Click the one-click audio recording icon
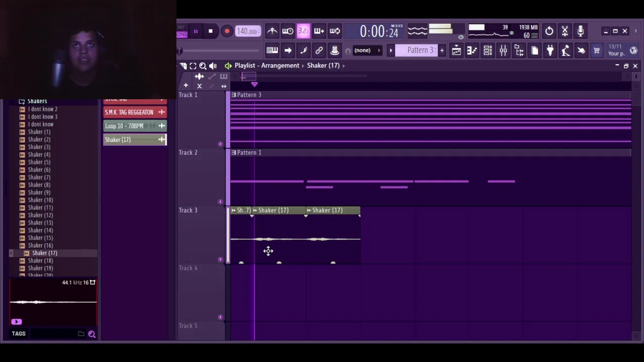The image size is (644, 362). [581, 50]
